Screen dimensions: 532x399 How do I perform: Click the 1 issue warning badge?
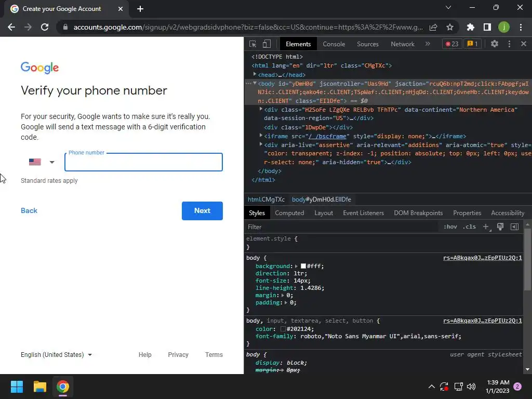pos(472,44)
